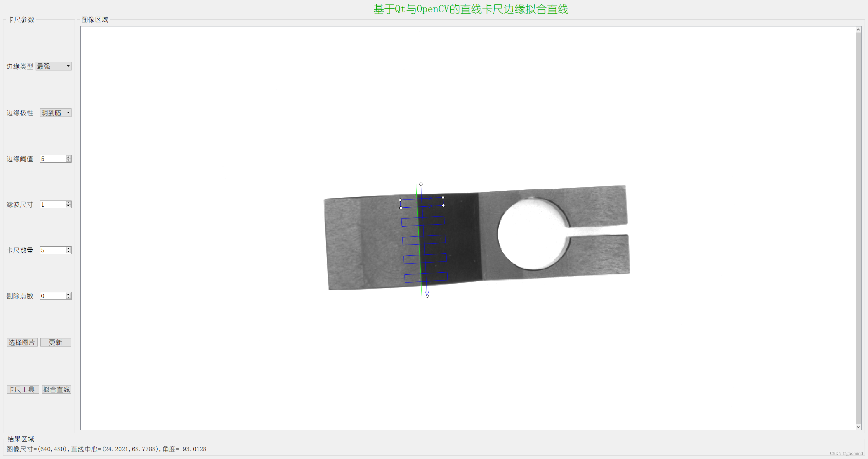
Task: Click the bottom-left handle of selected caliper box
Action: 401,208
